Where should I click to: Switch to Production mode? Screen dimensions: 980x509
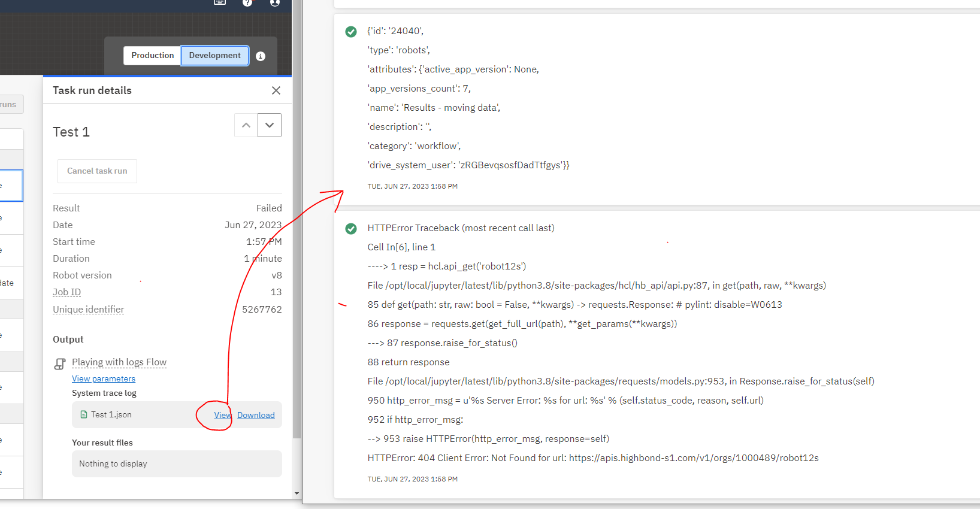(152, 56)
